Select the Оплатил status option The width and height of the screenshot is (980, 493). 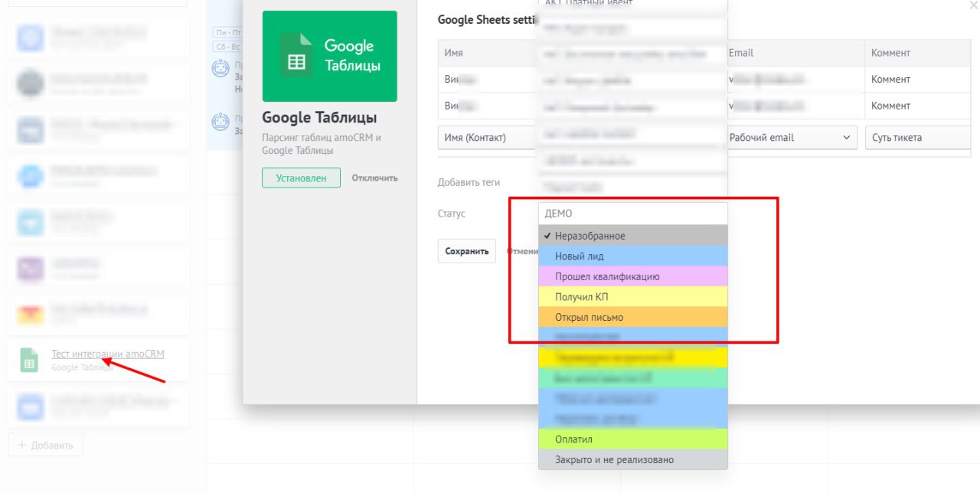632,439
